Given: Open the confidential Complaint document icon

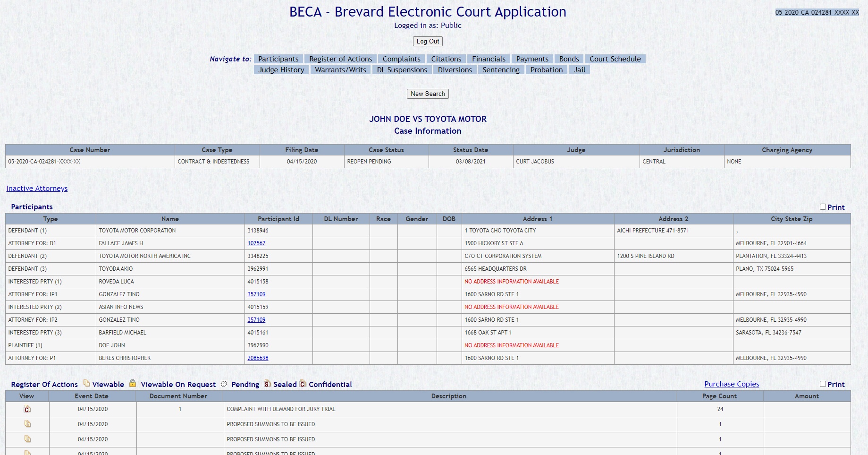Looking at the screenshot, I should click(27, 409).
